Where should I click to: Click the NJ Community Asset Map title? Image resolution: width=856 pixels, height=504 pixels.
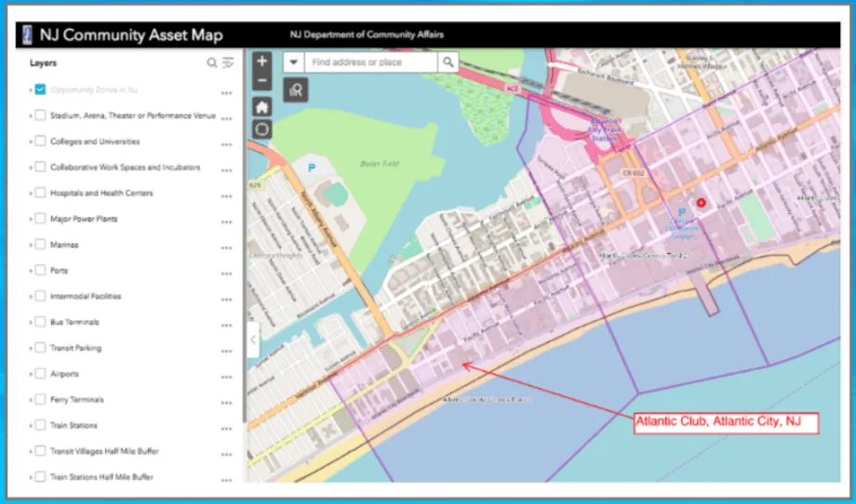(131, 35)
